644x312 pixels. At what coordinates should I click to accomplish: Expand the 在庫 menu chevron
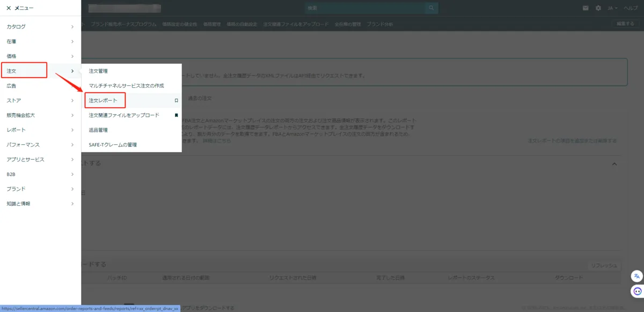point(72,41)
